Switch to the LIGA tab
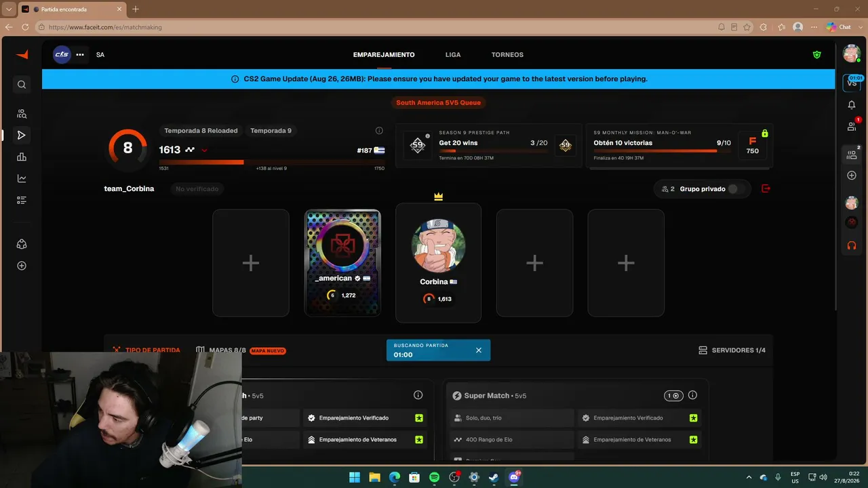This screenshot has height=488, width=868. (453, 55)
